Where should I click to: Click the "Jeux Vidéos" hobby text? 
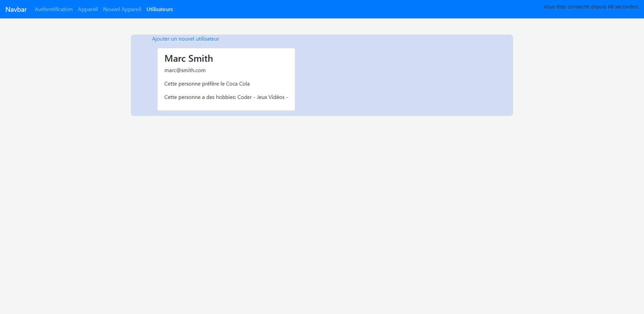pos(270,97)
